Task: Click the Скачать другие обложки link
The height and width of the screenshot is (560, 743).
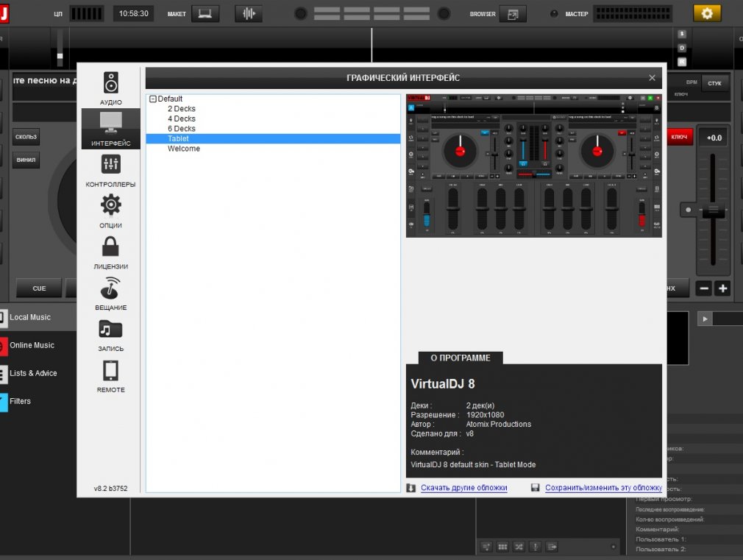Action: (464, 488)
